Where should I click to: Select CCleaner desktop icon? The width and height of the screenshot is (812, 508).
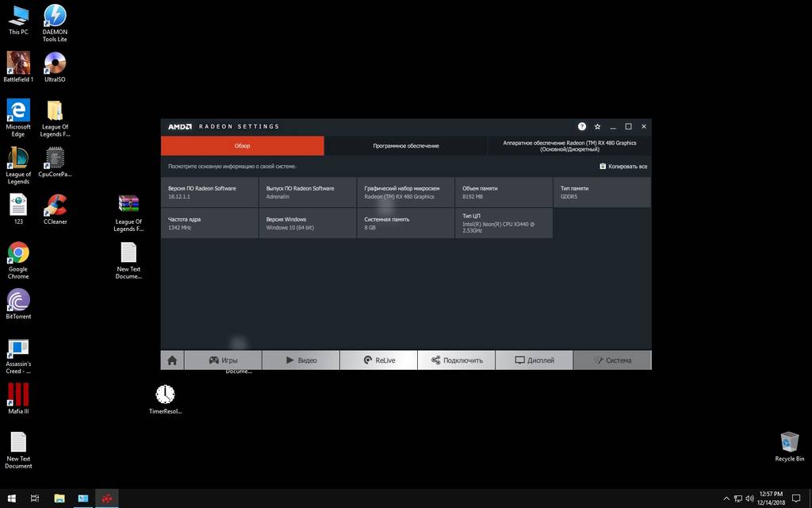click(x=55, y=209)
